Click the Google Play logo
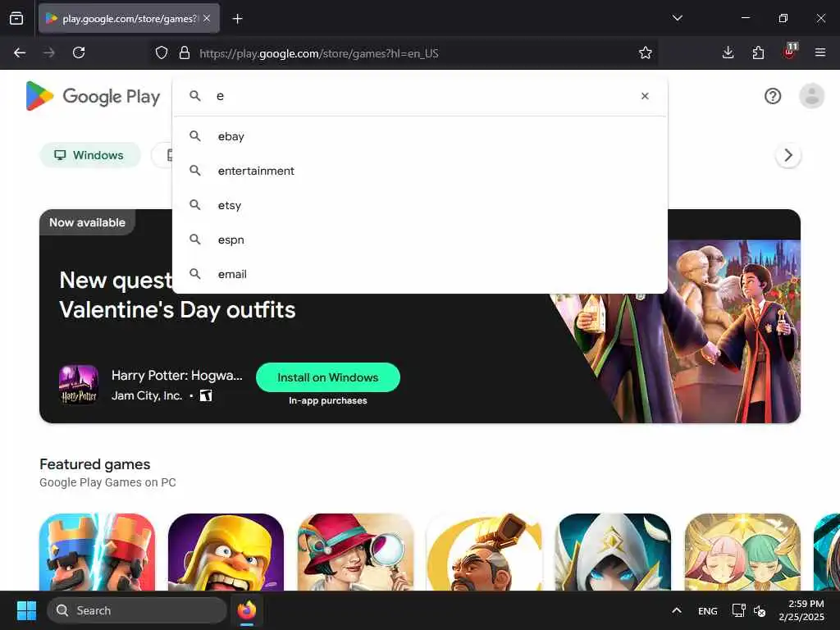The height and width of the screenshot is (630, 840). click(x=93, y=97)
